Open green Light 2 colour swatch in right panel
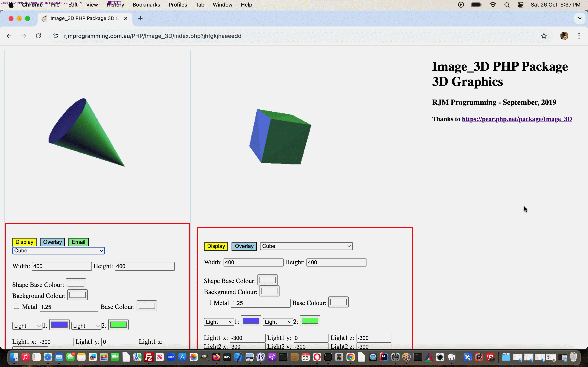Viewport: 588px width, 367px height. [310, 321]
